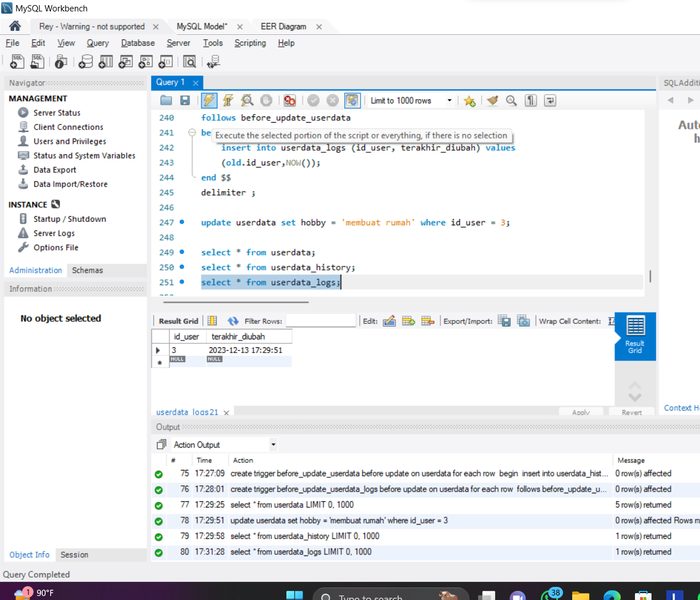Execute statement under cursor icon
This screenshot has width=700, height=600.
pos(228,100)
